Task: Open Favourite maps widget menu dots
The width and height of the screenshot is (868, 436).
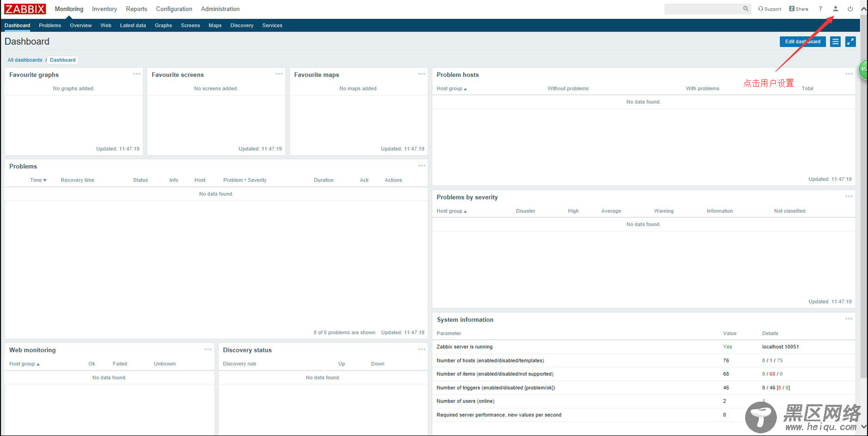Action: 422,74
